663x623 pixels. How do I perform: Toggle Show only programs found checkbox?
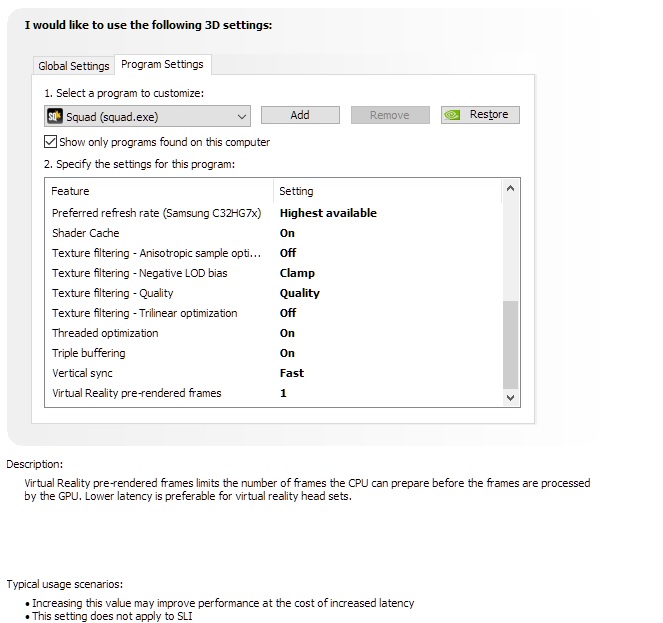(x=51, y=142)
